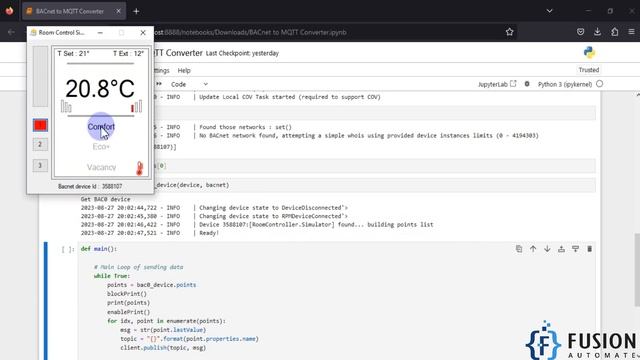Click the Ready! log output line
Screen dimensions: 640x360
pyautogui.click(x=209, y=233)
